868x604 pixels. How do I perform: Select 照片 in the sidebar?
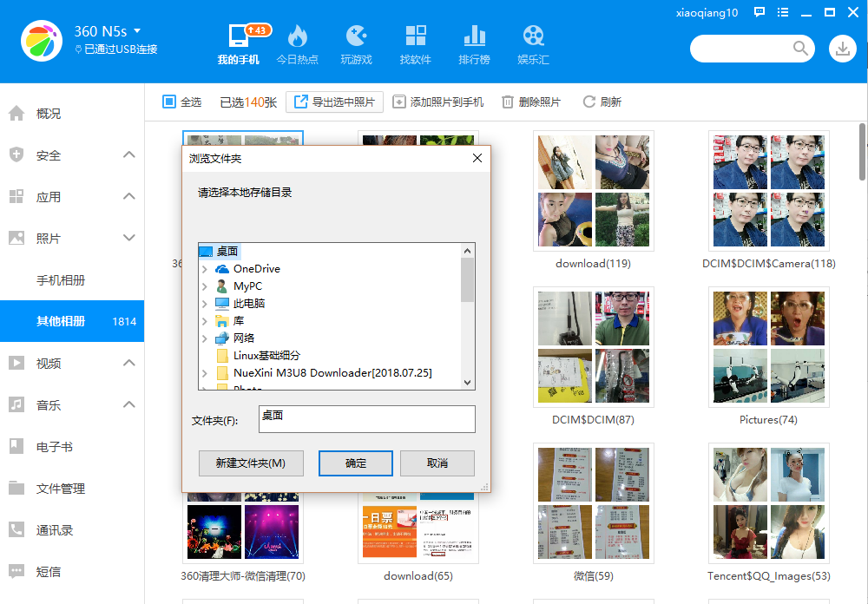coord(49,239)
